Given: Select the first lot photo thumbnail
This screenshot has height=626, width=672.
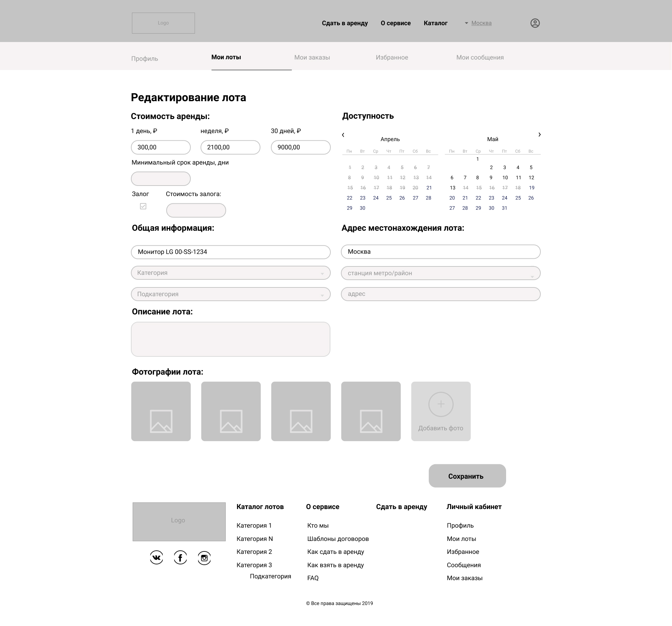Looking at the screenshot, I should [x=161, y=411].
